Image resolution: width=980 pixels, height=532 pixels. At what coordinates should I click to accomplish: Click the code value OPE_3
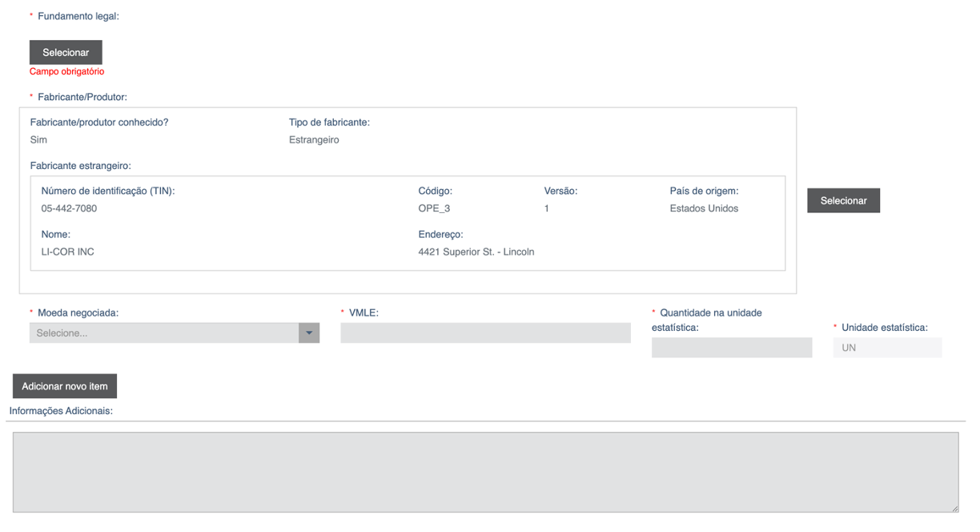(434, 209)
